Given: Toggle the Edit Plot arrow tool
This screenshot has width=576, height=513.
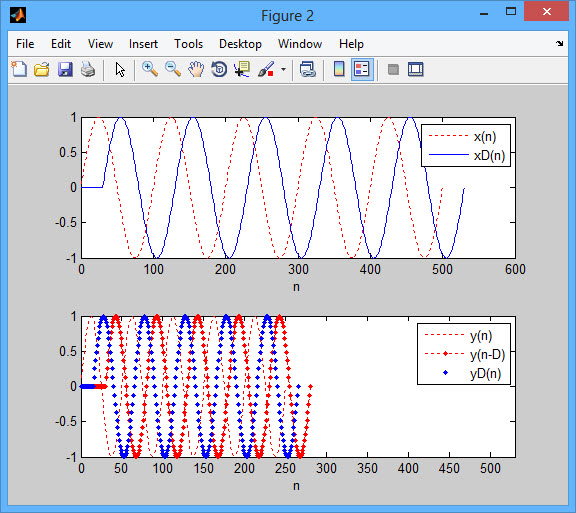Looking at the screenshot, I should [120, 69].
